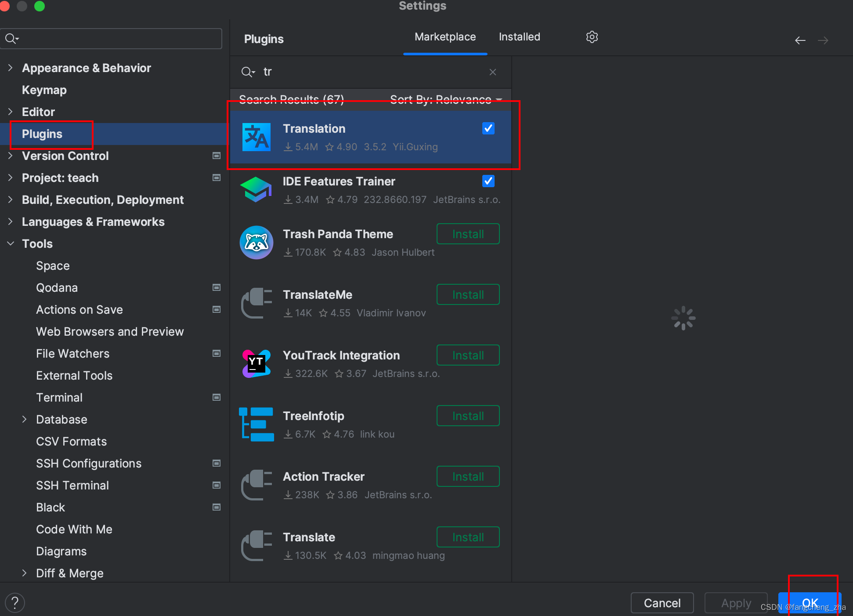Enable Install for Trash Panda Theme
Image resolution: width=853 pixels, height=616 pixels.
coord(468,235)
